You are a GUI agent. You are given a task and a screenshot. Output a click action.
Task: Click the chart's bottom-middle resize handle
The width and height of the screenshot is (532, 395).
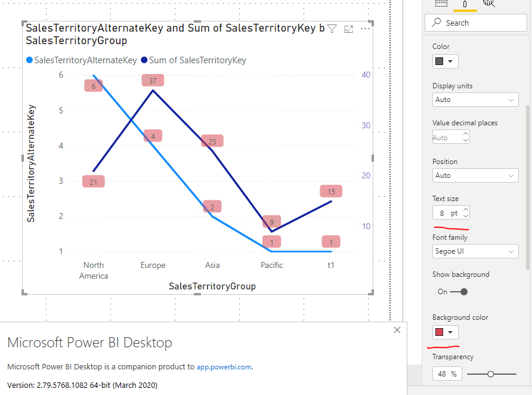197,294
